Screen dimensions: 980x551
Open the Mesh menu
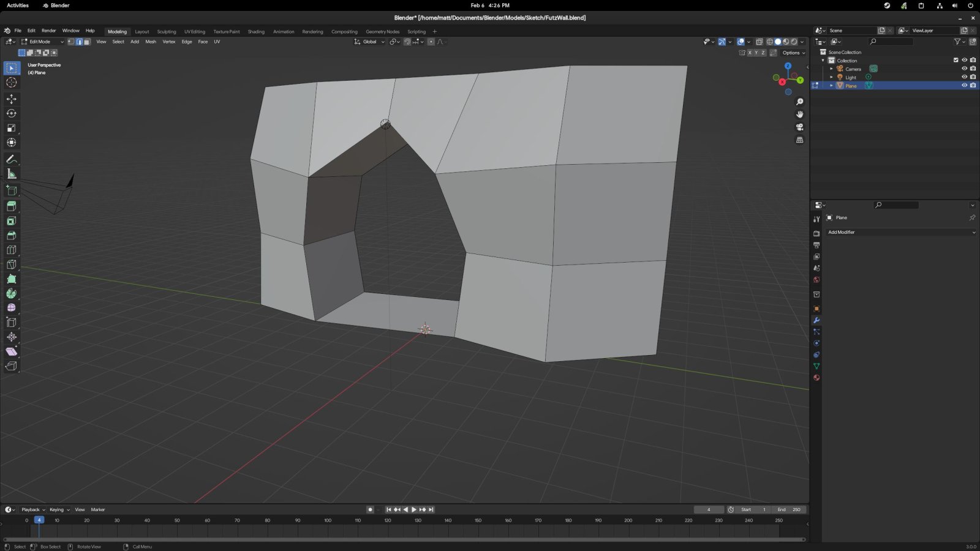click(x=151, y=42)
